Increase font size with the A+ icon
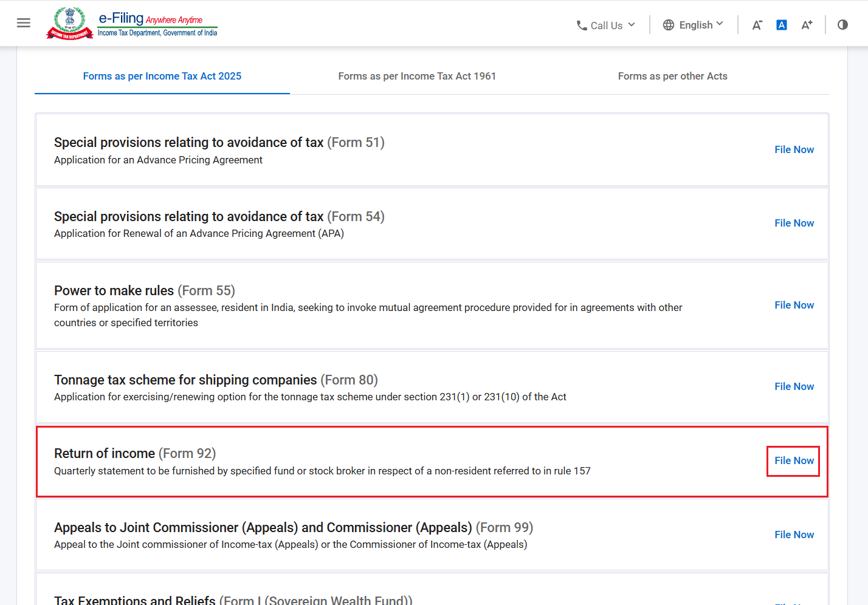This screenshot has height=605, width=868. click(807, 25)
